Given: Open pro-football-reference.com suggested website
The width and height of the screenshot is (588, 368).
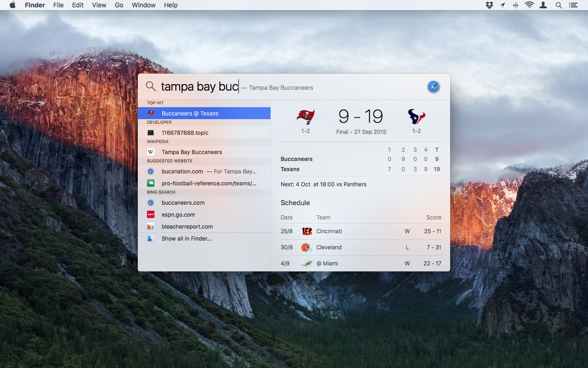Looking at the screenshot, I should point(204,183).
